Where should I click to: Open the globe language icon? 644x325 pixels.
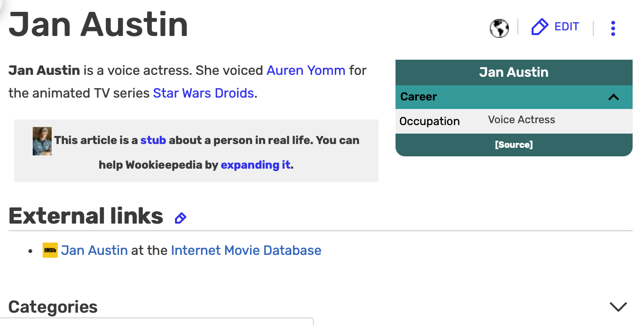point(499,28)
